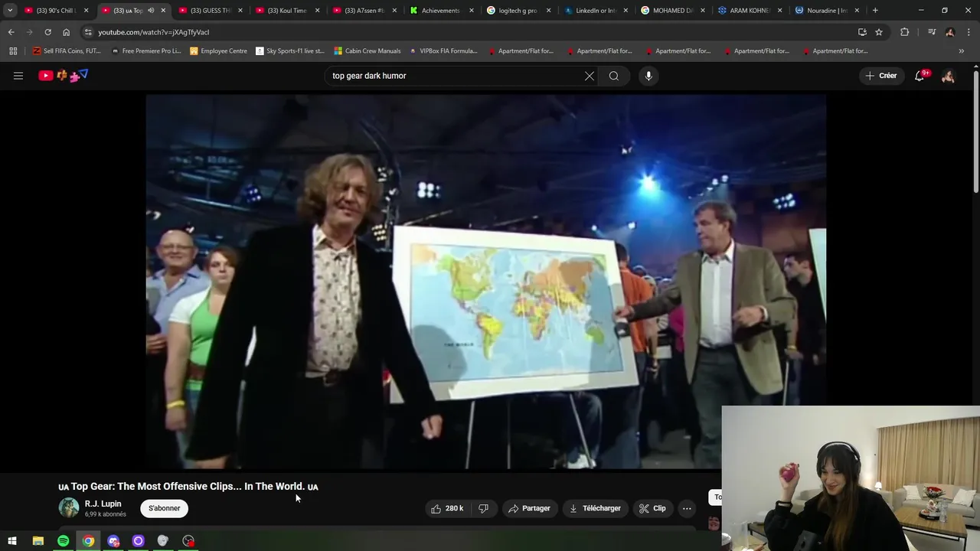Viewport: 980px width, 551px height.
Task: Open the YouTube hamburger guide menu
Action: (18, 76)
